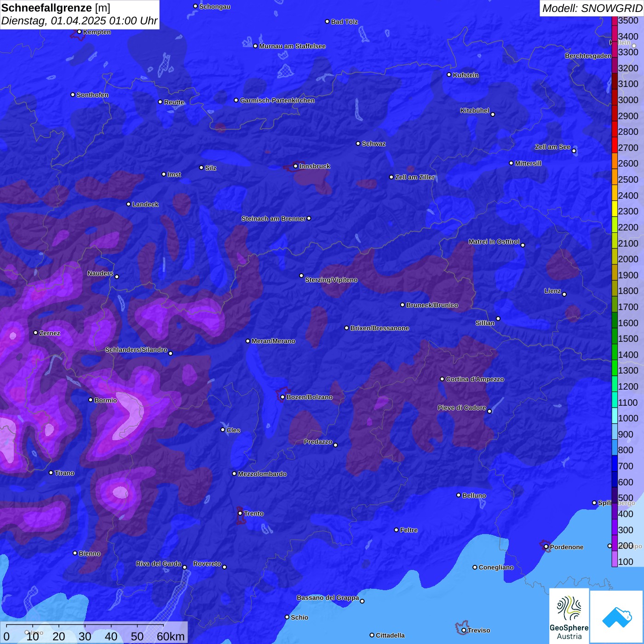Select the Sterzing/Vipiteno label
644x644 pixels.
pyautogui.click(x=331, y=280)
